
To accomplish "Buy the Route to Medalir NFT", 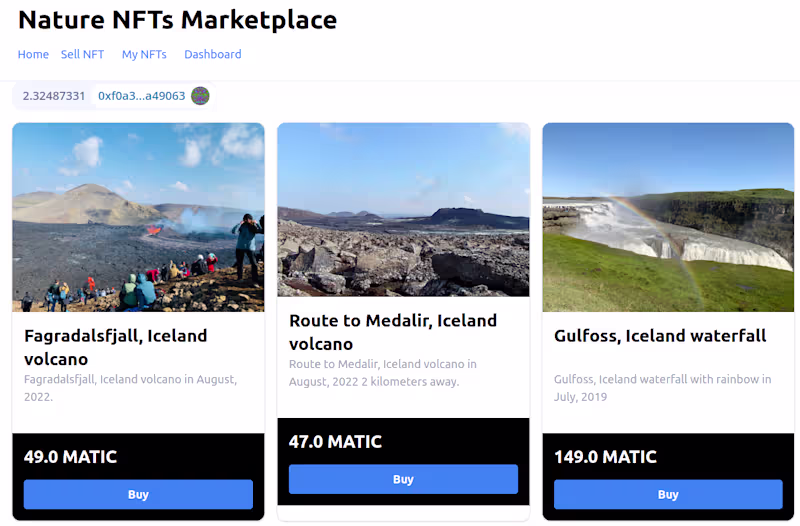I will (x=403, y=479).
